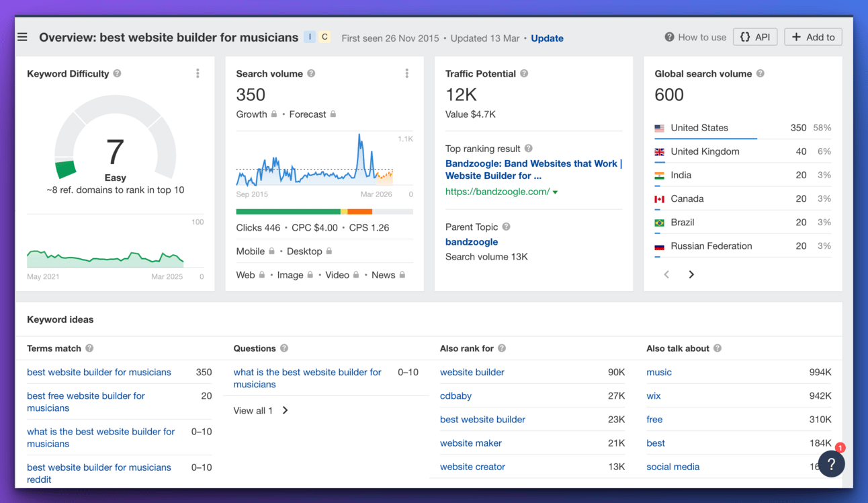Click the Update link
Image resolution: width=868 pixels, height=503 pixels.
point(547,38)
